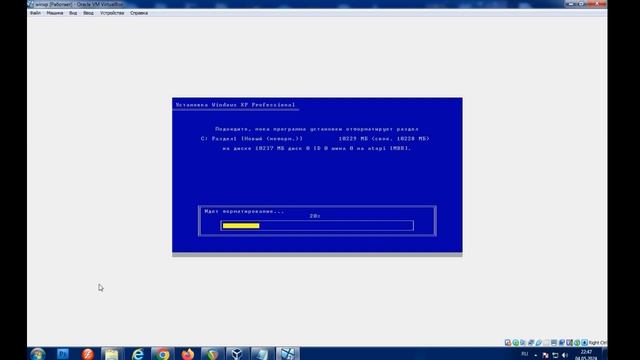Click the RU language indicator
Image resolution: width=640 pixels, height=360 pixels.
pyautogui.click(x=524, y=354)
